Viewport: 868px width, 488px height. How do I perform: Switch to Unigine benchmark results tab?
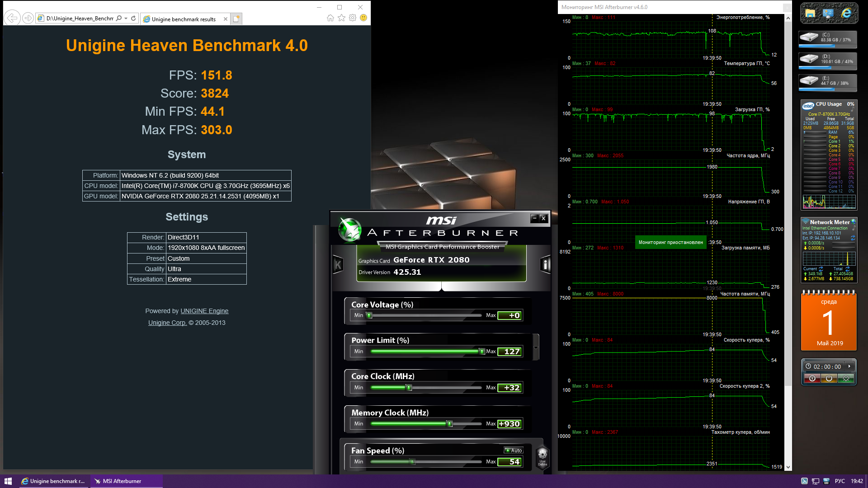click(x=183, y=19)
